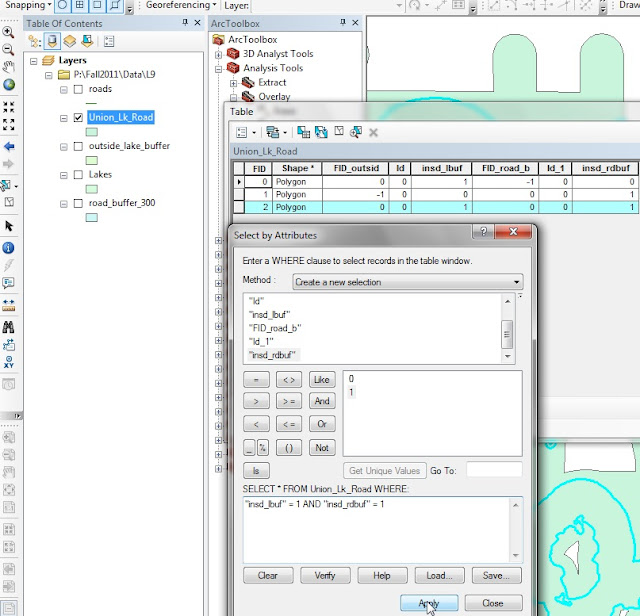Expand the Extract toolset
Viewport: 640px width, 616px height.
(233, 83)
